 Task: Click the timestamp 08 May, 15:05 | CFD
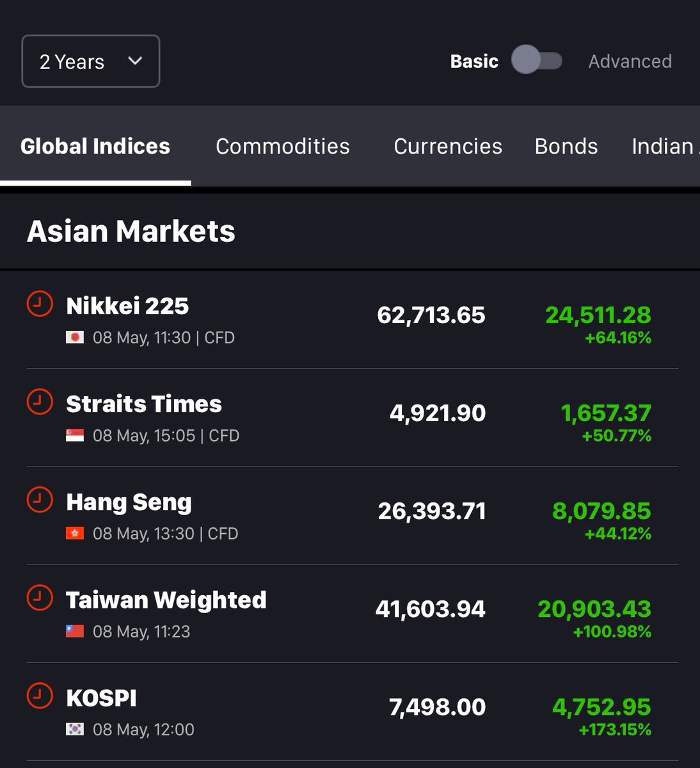pyautogui.click(x=166, y=435)
